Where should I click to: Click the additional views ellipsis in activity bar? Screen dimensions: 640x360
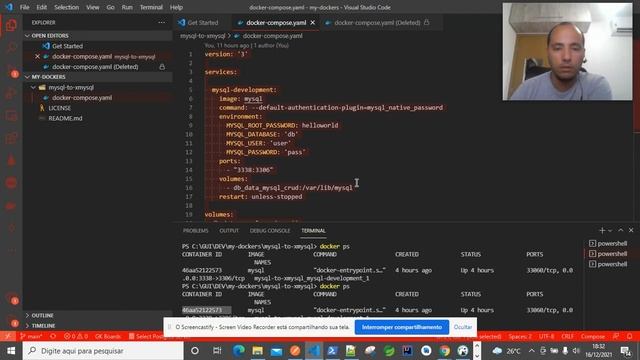tap(11, 250)
